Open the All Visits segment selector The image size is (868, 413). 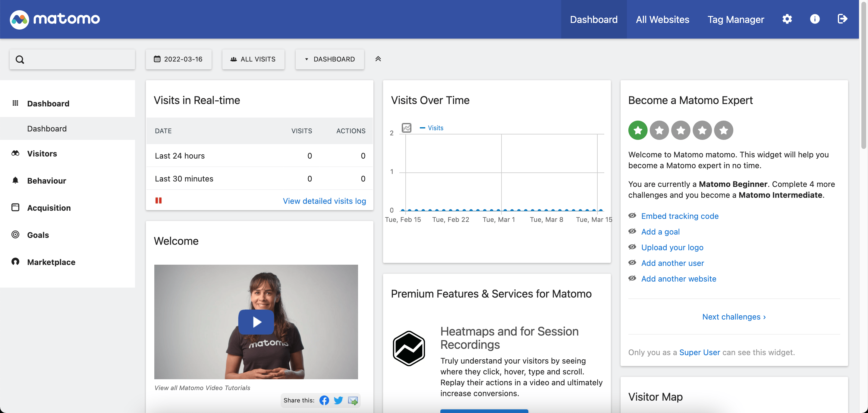253,59
